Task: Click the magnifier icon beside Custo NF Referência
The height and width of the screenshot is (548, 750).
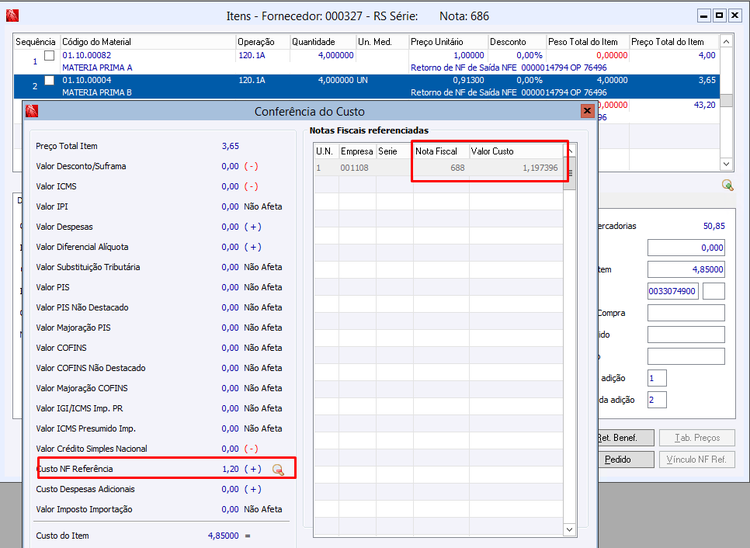Action: 279,469
